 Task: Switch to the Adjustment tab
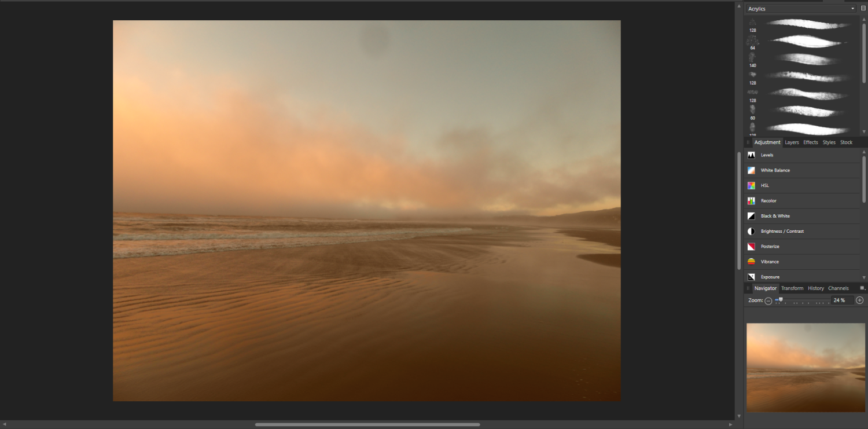[767, 142]
